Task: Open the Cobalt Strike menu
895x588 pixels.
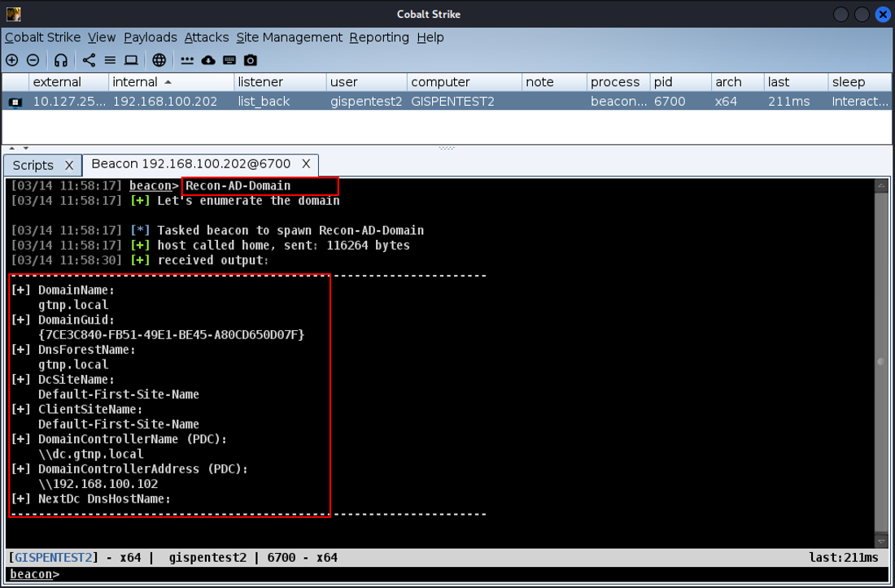Action: click(43, 37)
